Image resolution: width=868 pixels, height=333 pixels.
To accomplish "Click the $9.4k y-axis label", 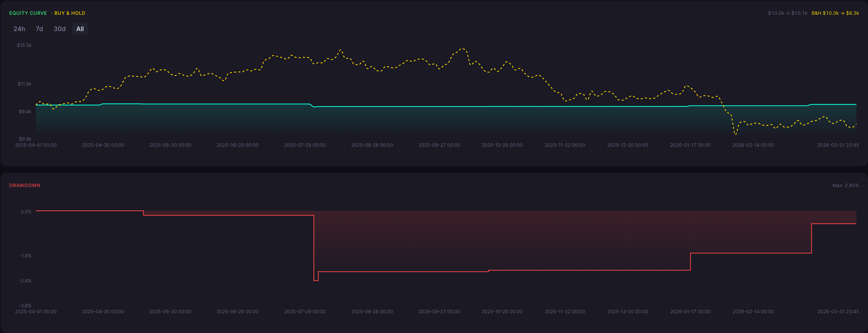I will pyautogui.click(x=25, y=111).
